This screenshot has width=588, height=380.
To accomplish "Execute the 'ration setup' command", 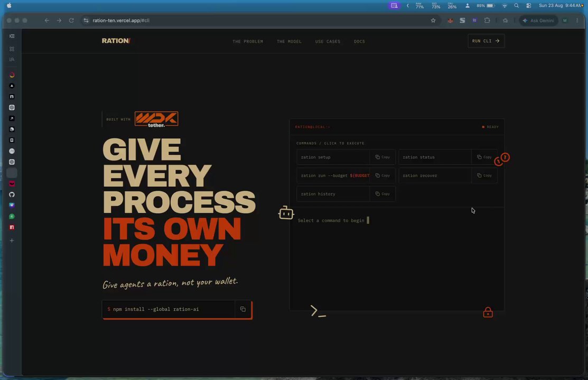I will [x=333, y=157].
